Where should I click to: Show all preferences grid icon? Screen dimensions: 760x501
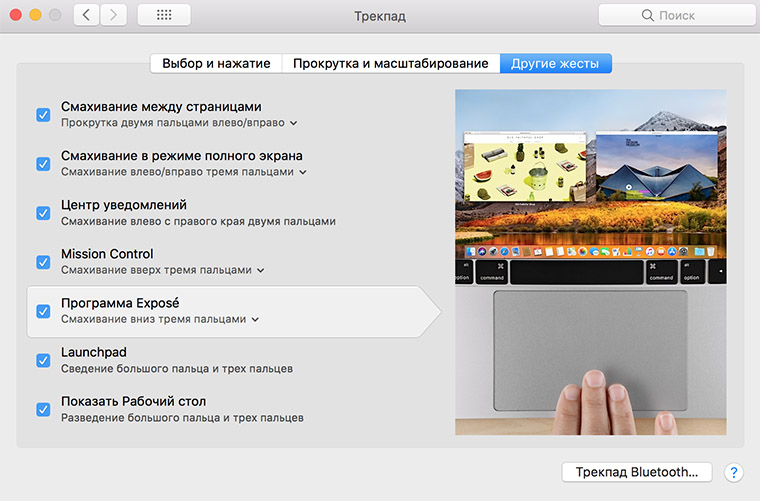click(164, 15)
